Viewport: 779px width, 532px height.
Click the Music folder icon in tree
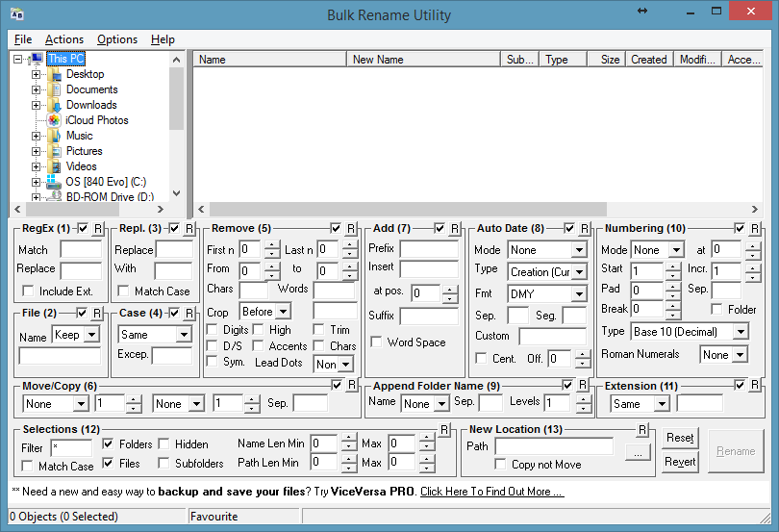(x=54, y=136)
